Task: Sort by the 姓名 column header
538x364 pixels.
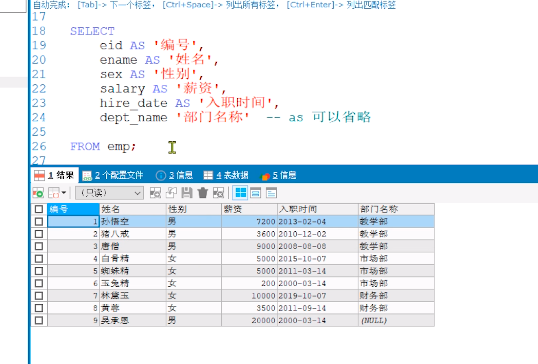Action: [133, 209]
